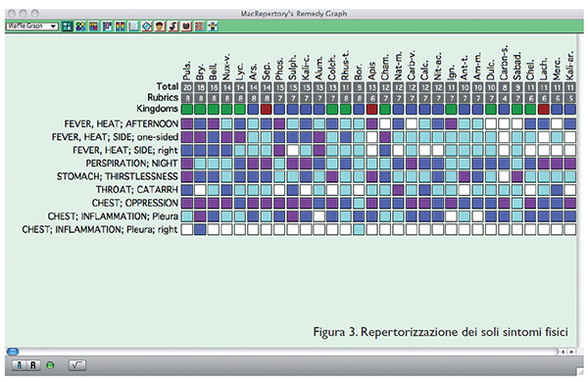Screen dimensions: 588x382
Task: Click the red grid toolbar icon
Action: point(200,26)
